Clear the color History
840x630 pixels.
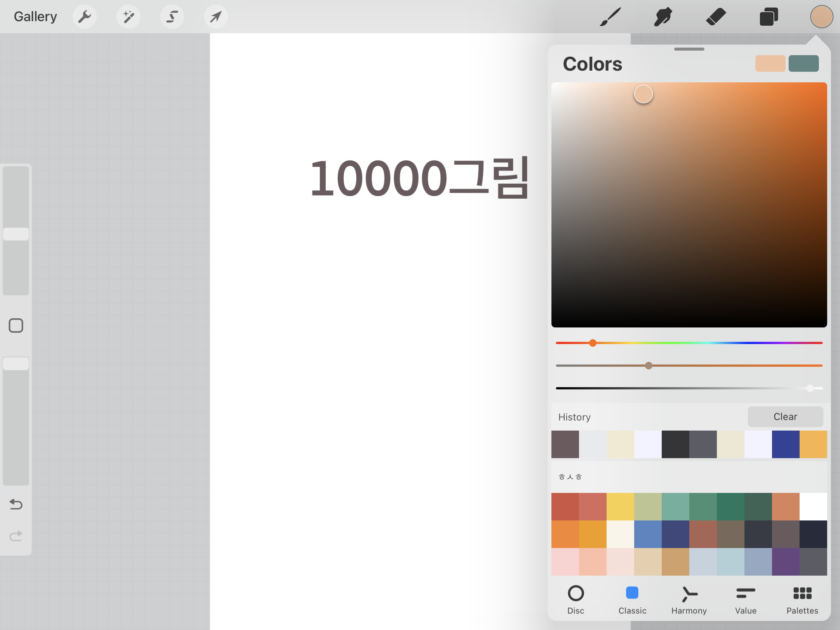point(785,417)
